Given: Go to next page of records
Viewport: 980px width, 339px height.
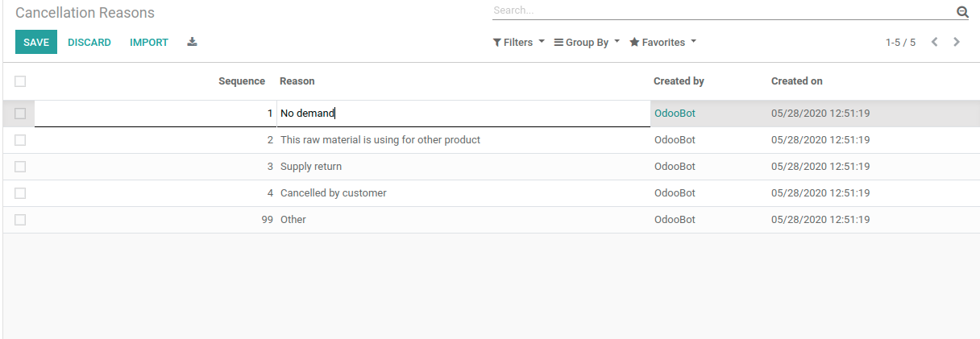Looking at the screenshot, I should 957,42.
